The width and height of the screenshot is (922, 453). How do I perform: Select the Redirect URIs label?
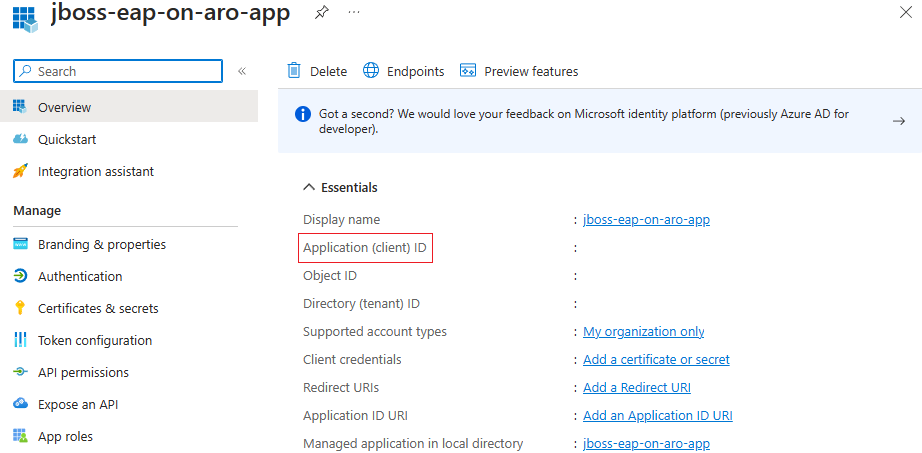(341, 387)
